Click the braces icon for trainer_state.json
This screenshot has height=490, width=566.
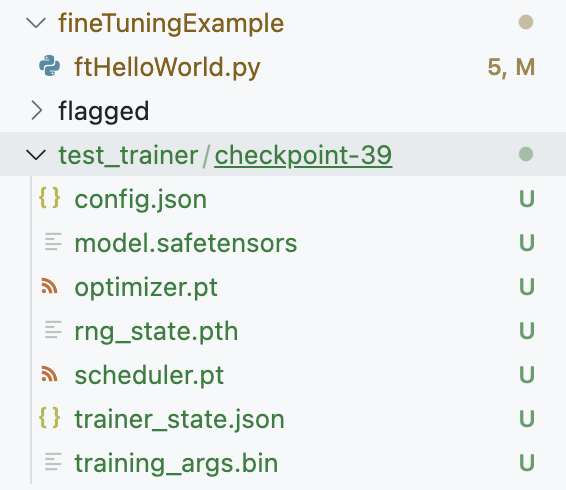49,418
